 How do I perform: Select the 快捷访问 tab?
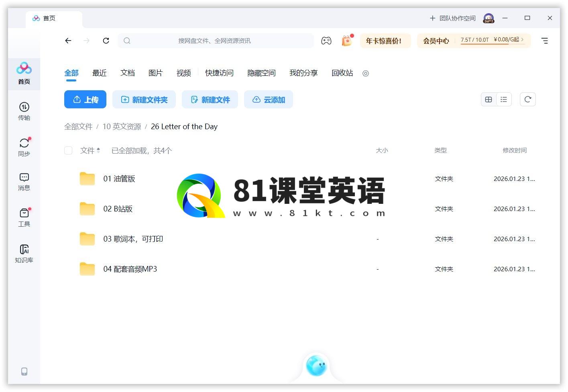click(x=220, y=73)
